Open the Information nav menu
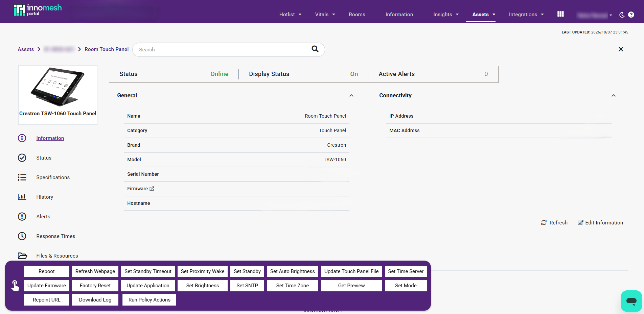 pyautogui.click(x=399, y=15)
